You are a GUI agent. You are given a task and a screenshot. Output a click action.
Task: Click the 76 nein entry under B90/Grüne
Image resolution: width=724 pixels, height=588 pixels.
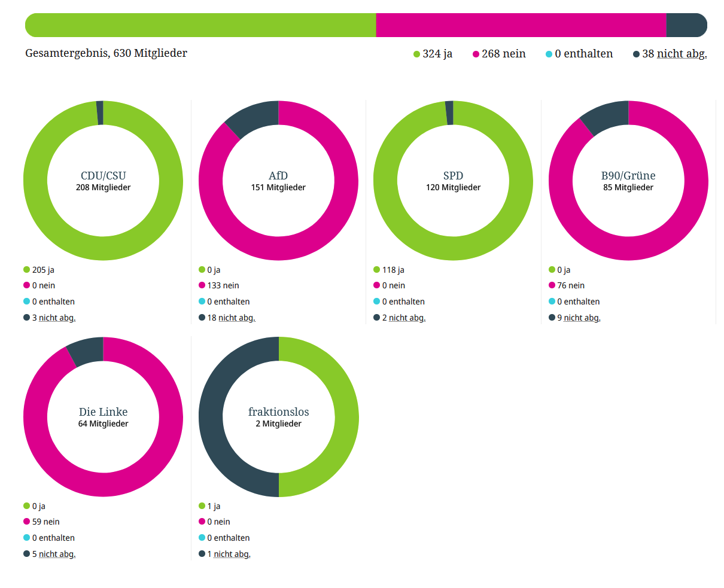pos(571,286)
